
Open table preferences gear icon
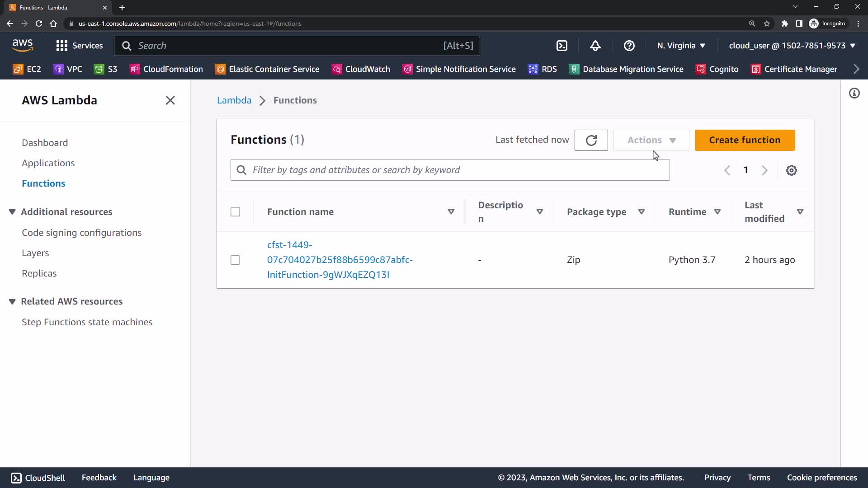click(x=791, y=170)
